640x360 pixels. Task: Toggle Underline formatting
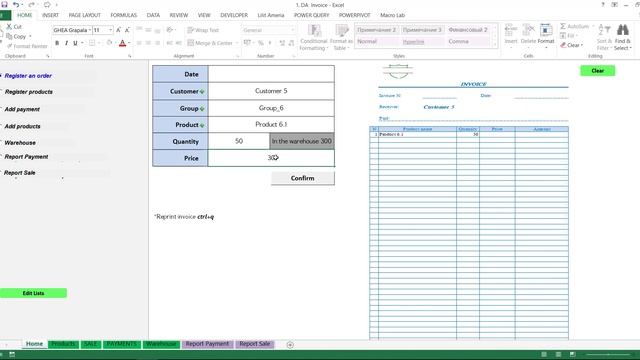(x=75, y=43)
